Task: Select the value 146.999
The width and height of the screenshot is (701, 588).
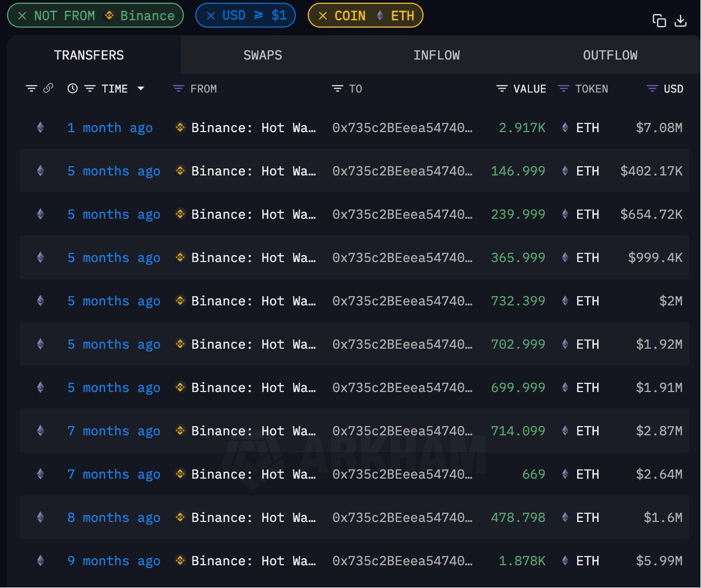Action: [518, 171]
